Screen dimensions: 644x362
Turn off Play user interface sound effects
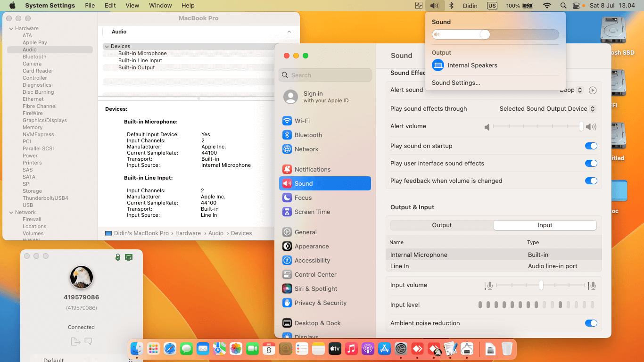591,164
